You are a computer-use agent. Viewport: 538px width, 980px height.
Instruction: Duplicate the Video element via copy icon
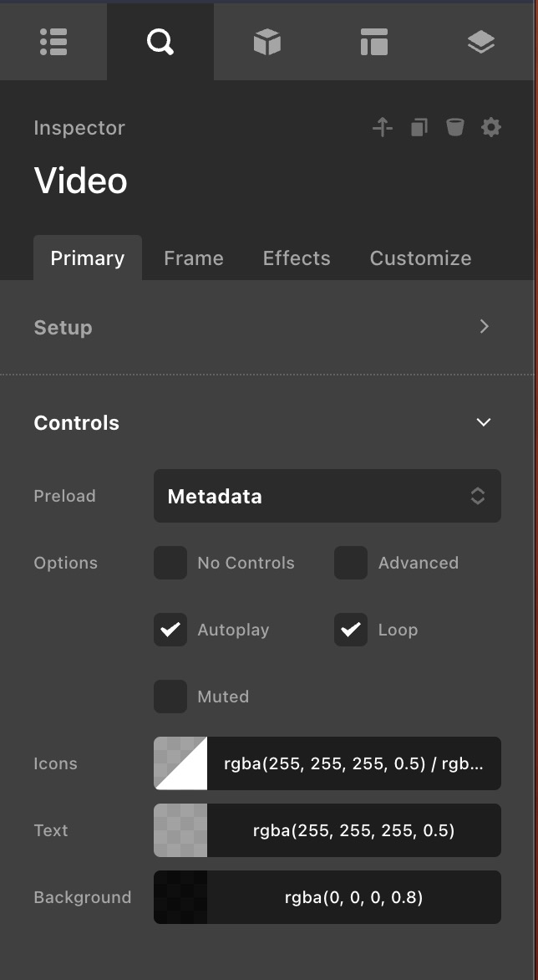point(419,127)
